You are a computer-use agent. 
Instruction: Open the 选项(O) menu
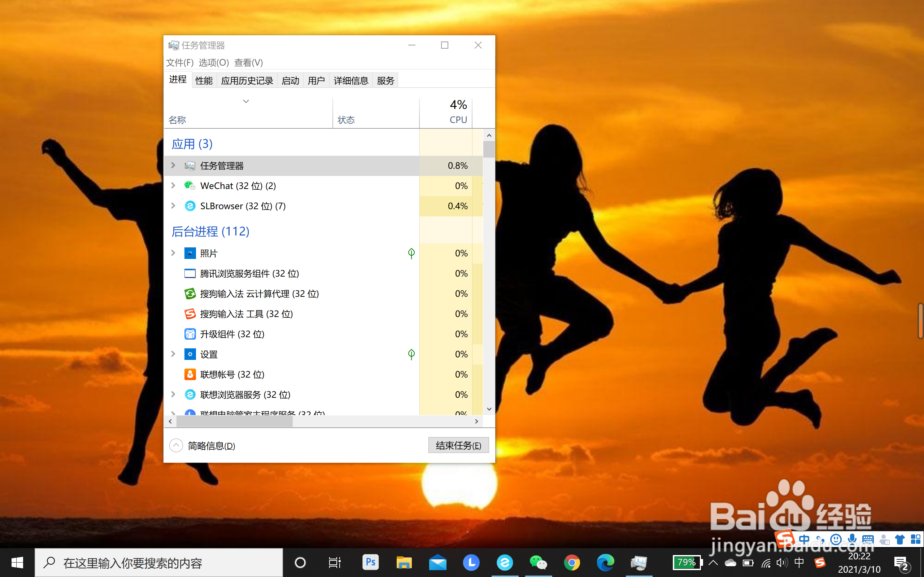coord(213,63)
